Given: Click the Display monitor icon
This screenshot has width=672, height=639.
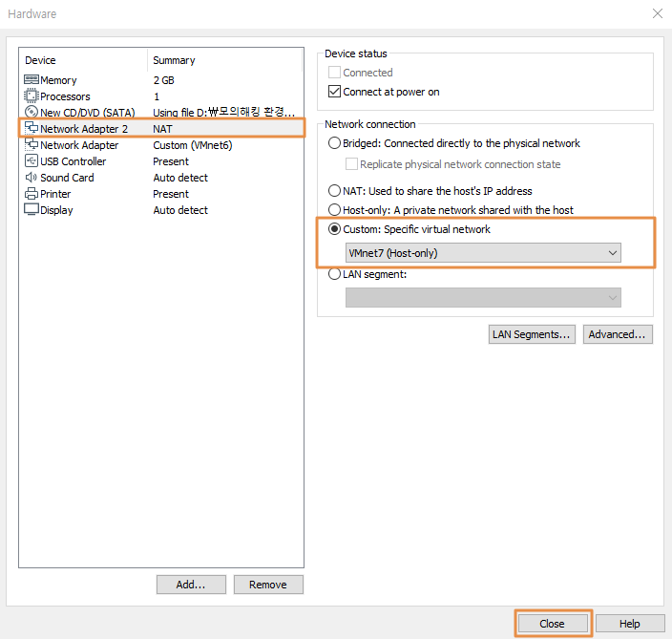Looking at the screenshot, I should pyautogui.click(x=31, y=210).
